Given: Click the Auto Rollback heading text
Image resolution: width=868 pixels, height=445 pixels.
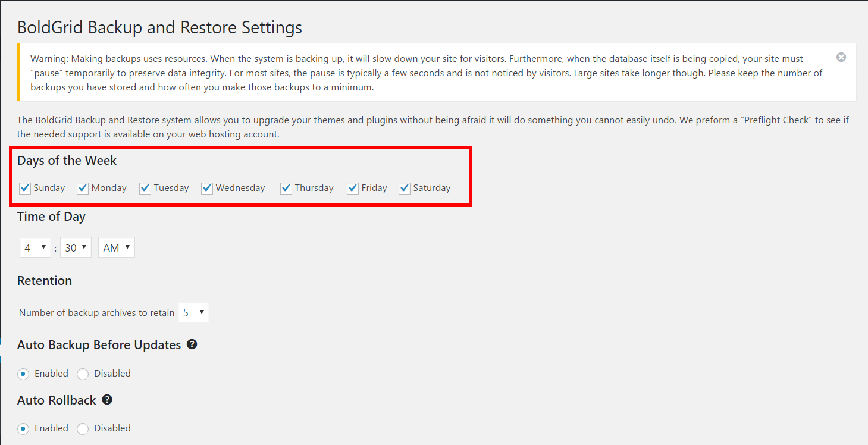Looking at the screenshot, I should 57,400.
